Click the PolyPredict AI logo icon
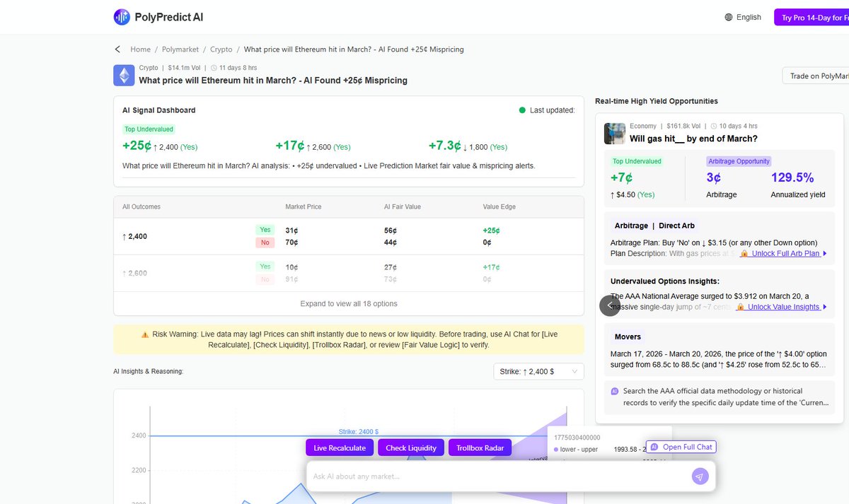 click(122, 17)
